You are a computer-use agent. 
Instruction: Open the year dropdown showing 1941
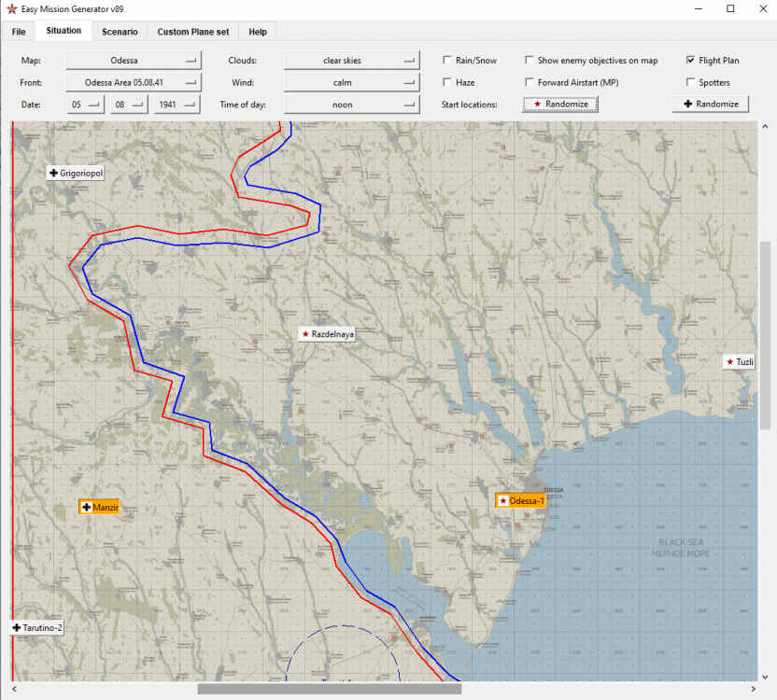pos(177,105)
